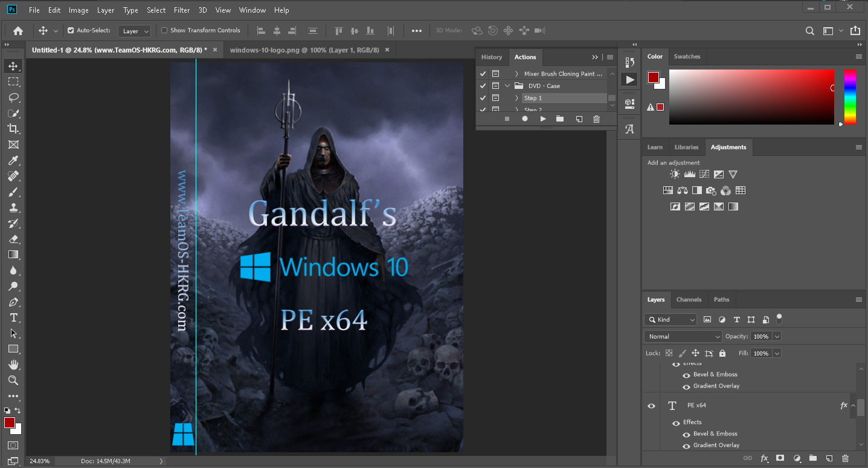Begin recording an action
Screen dimensions: 868x468
[525, 119]
